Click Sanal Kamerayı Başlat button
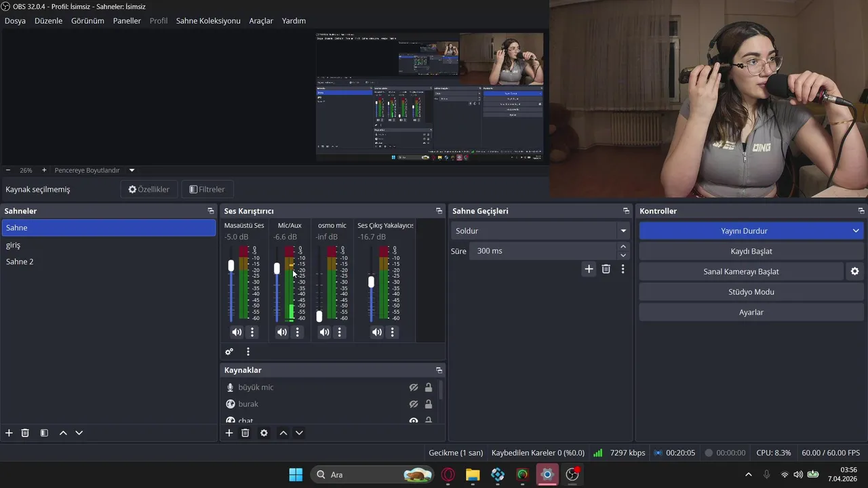 (741, 272)
